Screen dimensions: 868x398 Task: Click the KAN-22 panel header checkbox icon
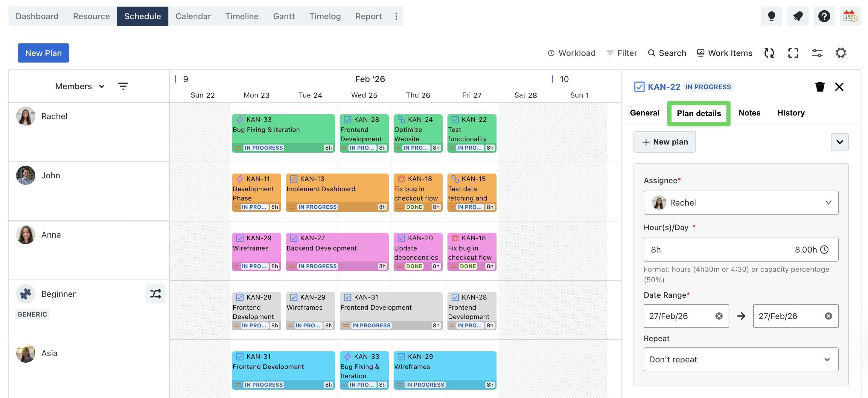tap(639, 86)
